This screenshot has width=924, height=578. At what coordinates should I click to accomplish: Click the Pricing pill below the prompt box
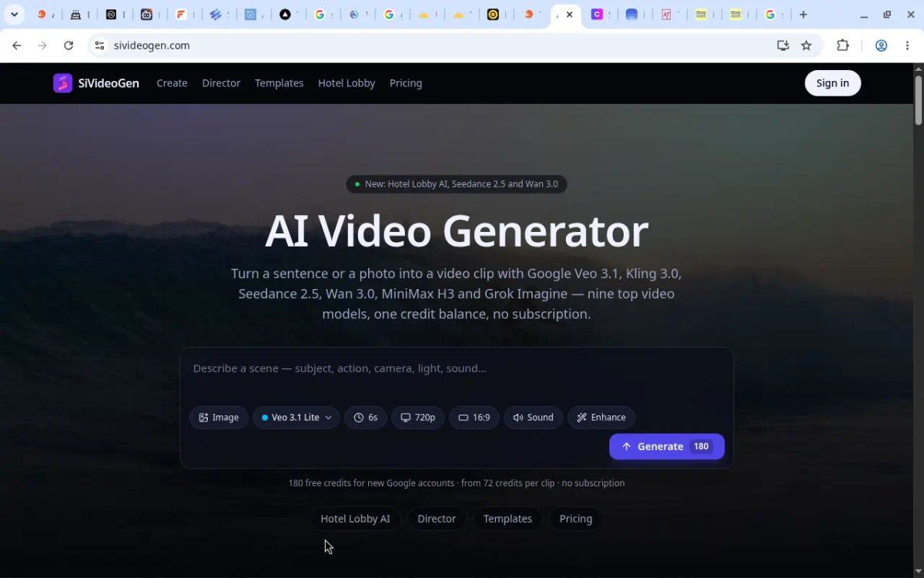click(x=576, y=519)
